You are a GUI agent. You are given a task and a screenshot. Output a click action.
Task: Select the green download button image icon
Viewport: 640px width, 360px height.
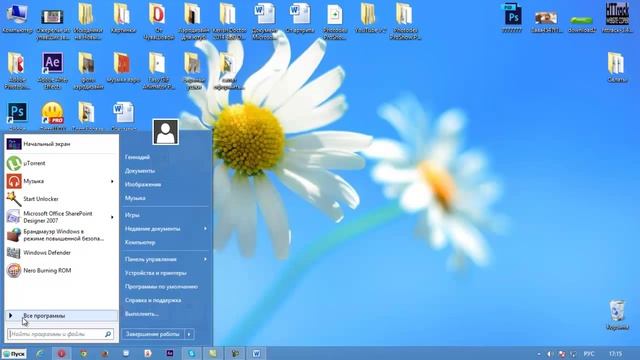[x=581, y=24]
